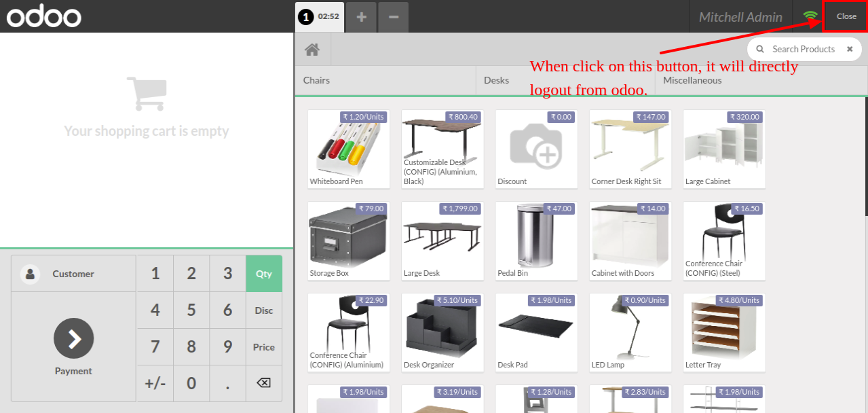Activate Qty mode on numpad

pyautogui.click(x=264, y=274)
